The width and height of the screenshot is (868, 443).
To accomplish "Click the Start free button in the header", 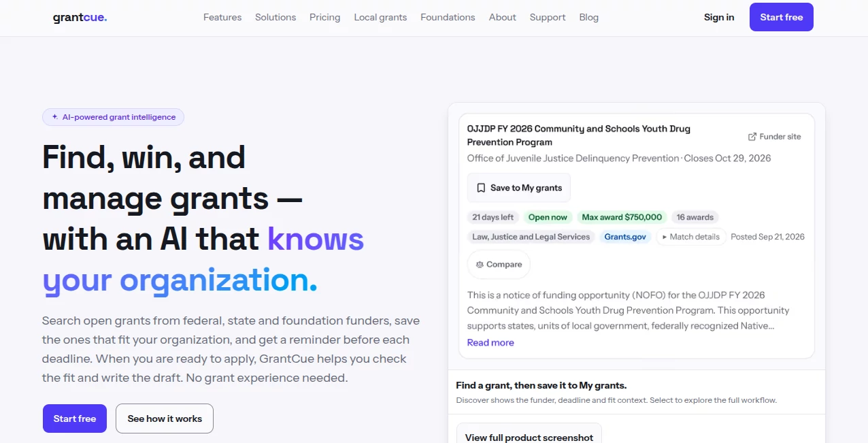I will coord(782,17).
